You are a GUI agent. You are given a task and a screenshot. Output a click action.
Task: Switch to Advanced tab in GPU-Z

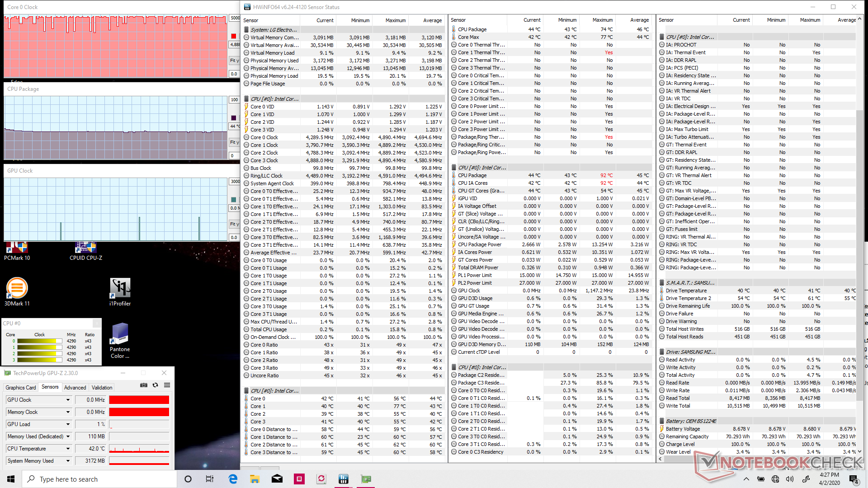point(75,388)
